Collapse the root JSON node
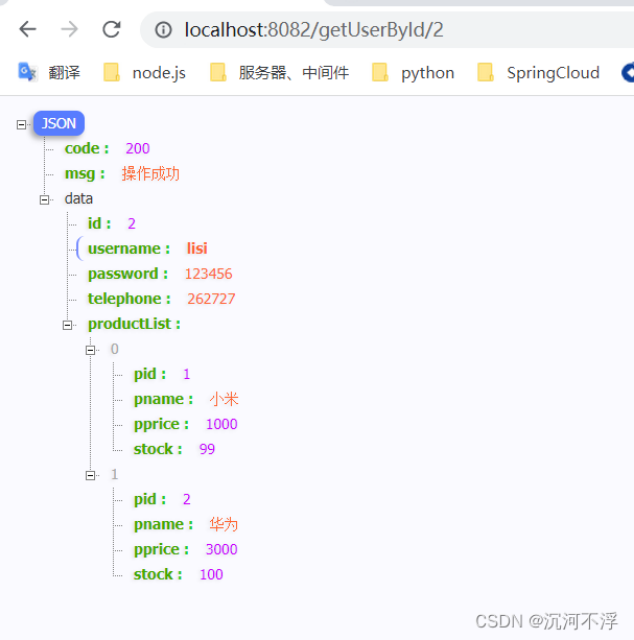 point(22,124)
